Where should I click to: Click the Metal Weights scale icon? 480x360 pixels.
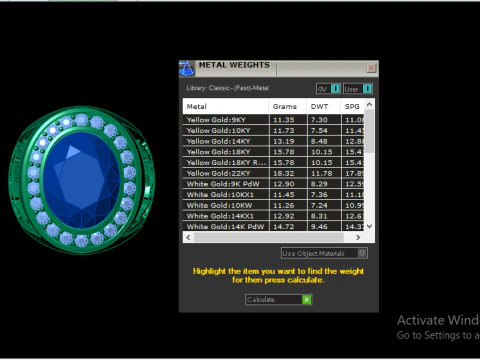coord(187,68)
